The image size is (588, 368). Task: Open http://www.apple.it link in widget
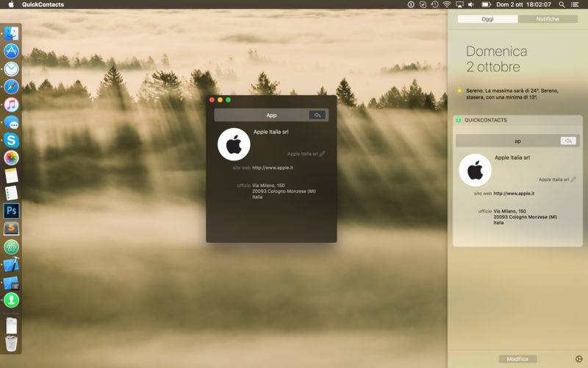(x=514, y=194)
